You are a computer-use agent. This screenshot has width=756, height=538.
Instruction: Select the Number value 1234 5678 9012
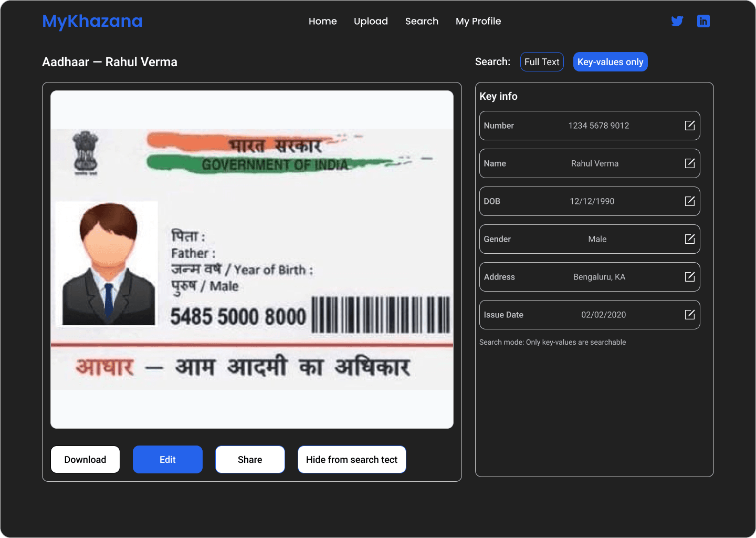598,126
